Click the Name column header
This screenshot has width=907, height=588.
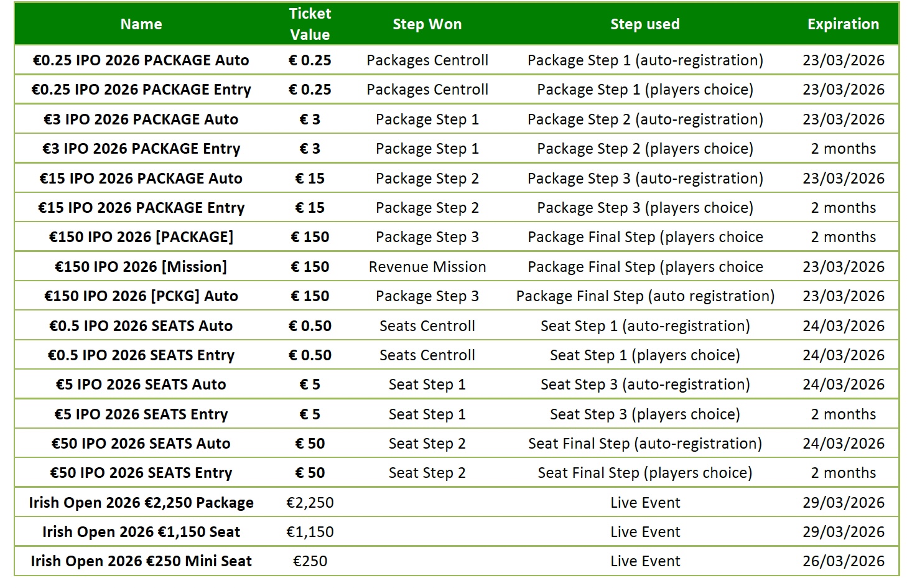[141, 24]
